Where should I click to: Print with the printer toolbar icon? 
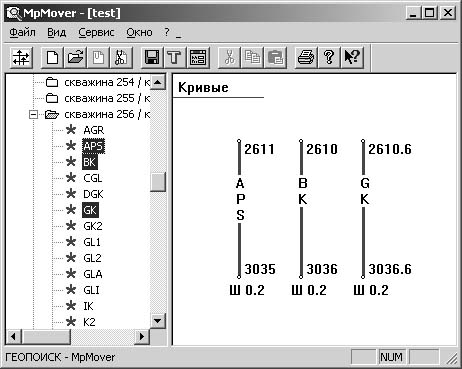306,58
